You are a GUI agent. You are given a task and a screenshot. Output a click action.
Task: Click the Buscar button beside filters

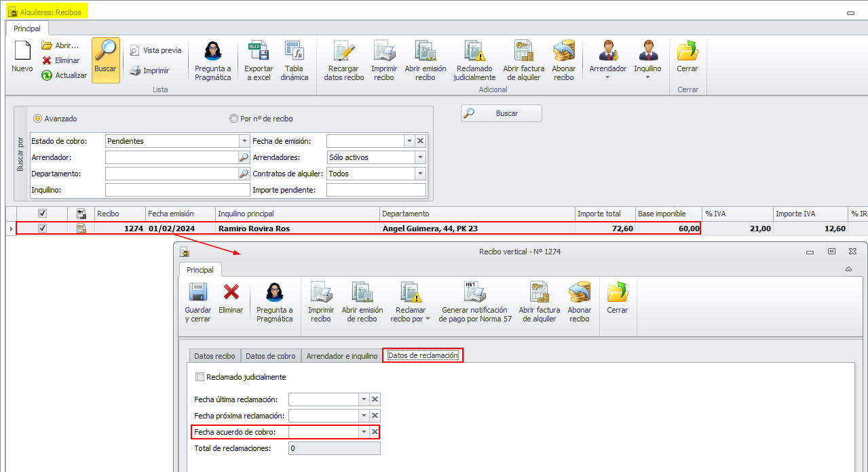coord(502,113)
